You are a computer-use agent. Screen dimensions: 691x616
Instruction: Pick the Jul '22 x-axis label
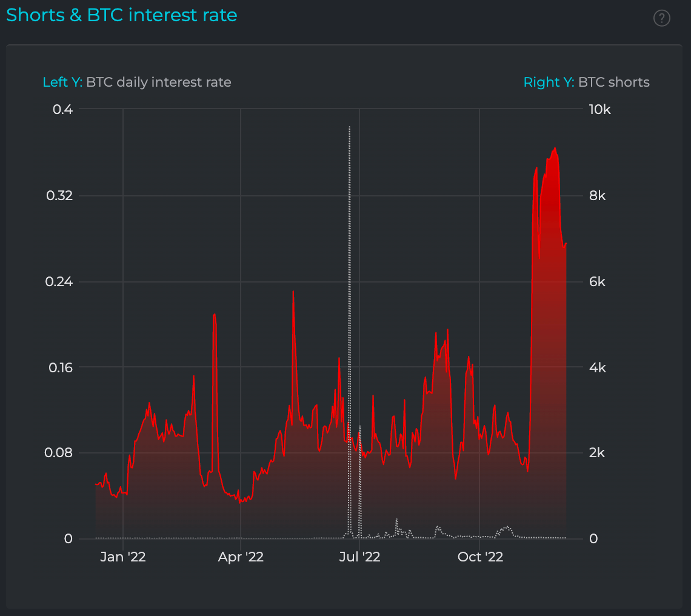[x=360, y=557]
